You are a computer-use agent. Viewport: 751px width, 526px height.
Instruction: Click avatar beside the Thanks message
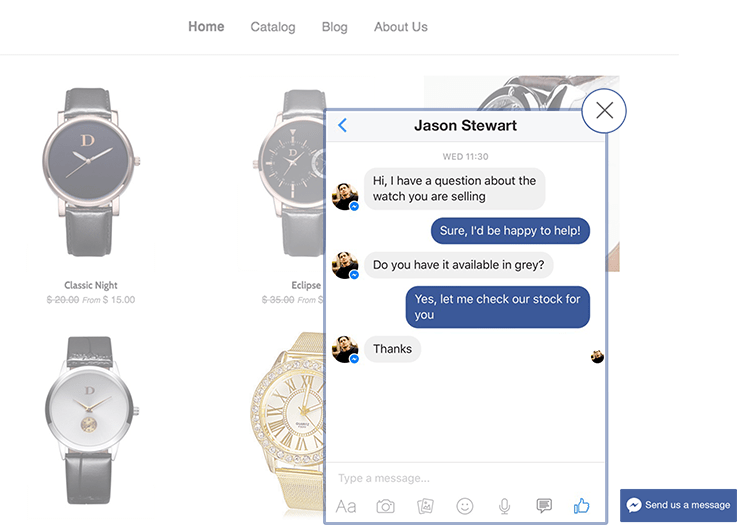345,349
